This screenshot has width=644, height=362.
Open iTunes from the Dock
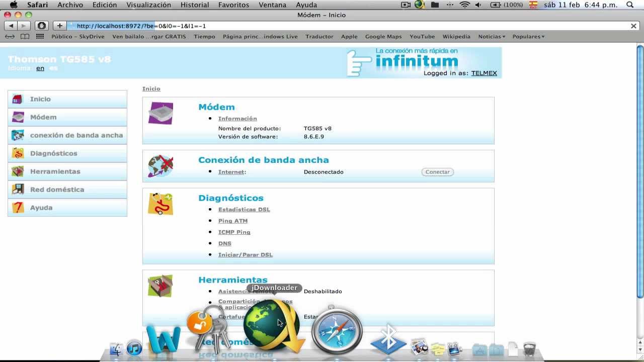click(x=134, y=348)
